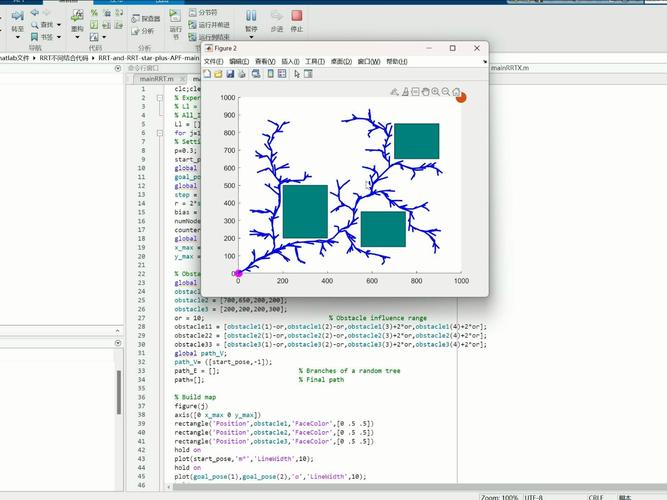Enable the Brush data tool on axes toolbar
667x500 pixels.
[x=405, y=91]
